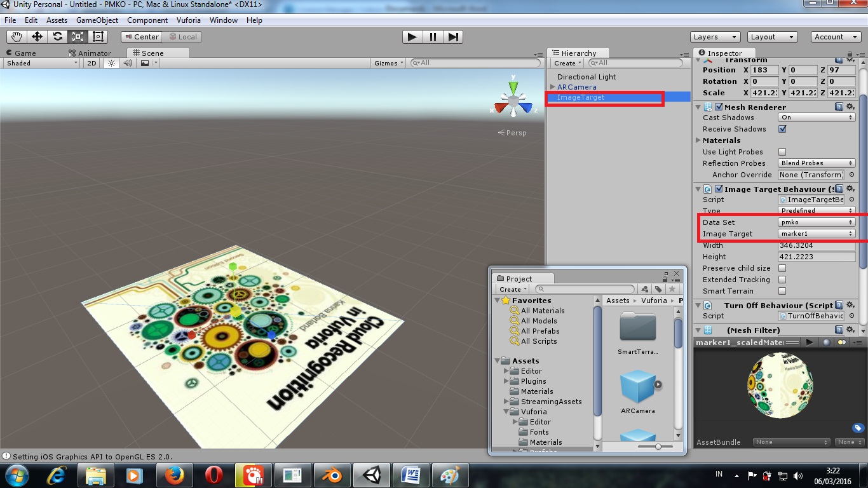
Task: Toggle Receive Shadows checkbox
Action: pos(782,129)
